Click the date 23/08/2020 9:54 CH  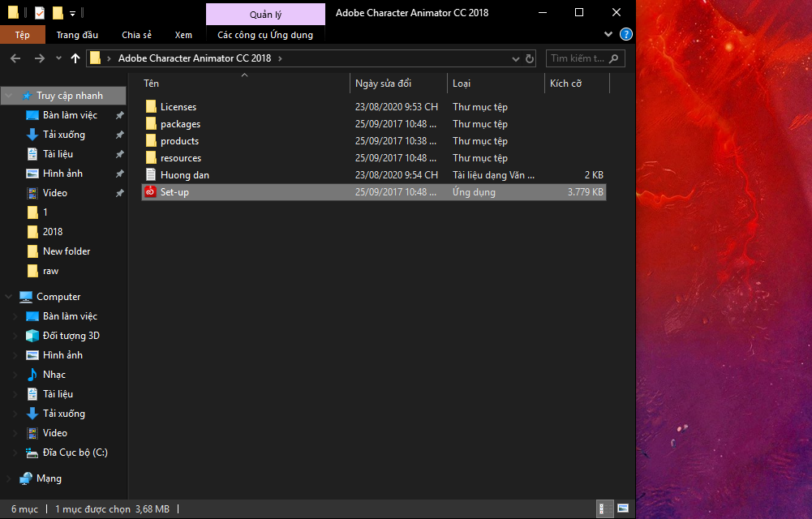click(397, 175)
